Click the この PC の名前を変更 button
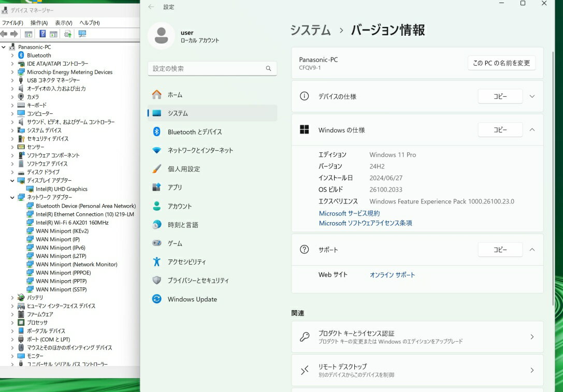The width and height of the screenshot is (563, 392). click(501, 63)
